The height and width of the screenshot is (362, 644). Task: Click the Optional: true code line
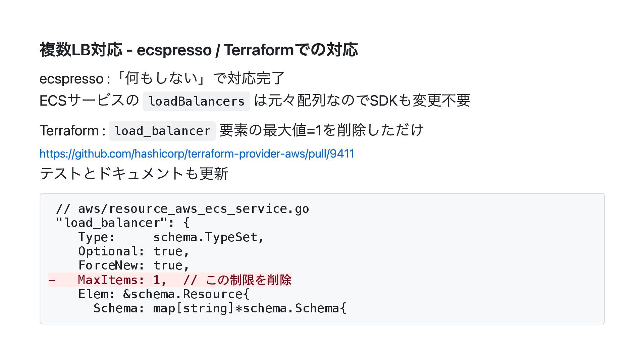click(x=134, y=251)
